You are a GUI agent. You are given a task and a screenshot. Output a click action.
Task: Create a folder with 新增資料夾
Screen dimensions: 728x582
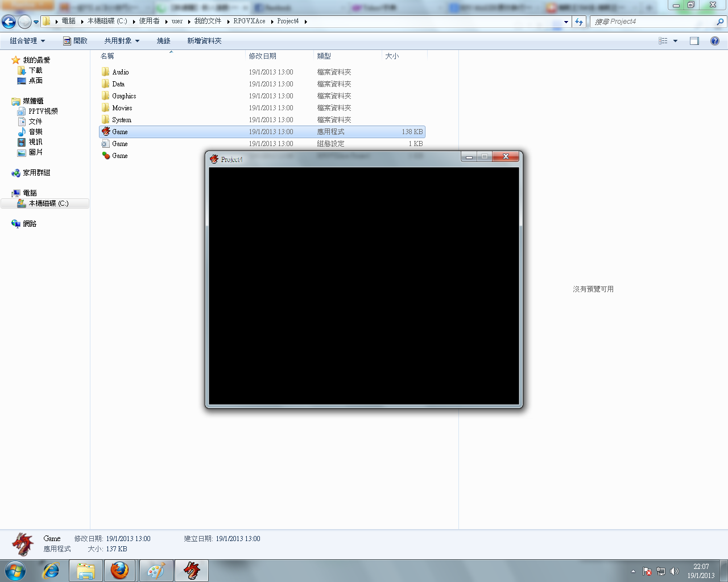coord(205,41)
